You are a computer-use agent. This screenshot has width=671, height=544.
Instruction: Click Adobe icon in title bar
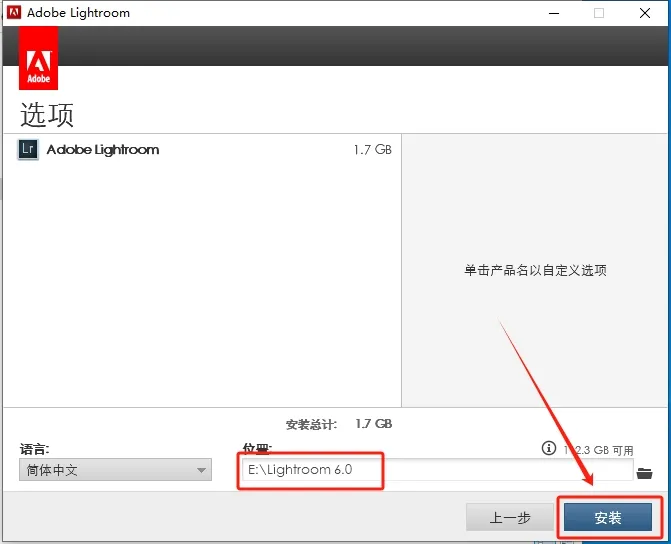tap(14, 12)
